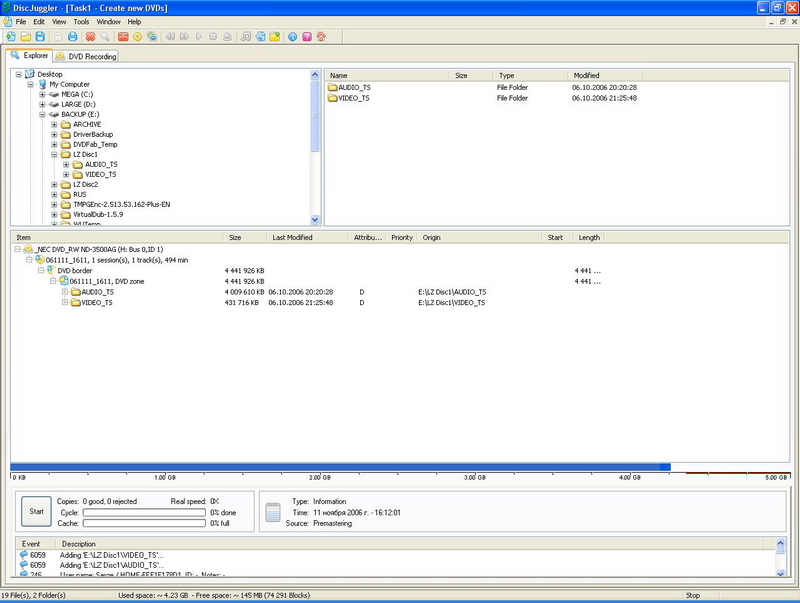Click the Last Modified column header

coord(306,238)
